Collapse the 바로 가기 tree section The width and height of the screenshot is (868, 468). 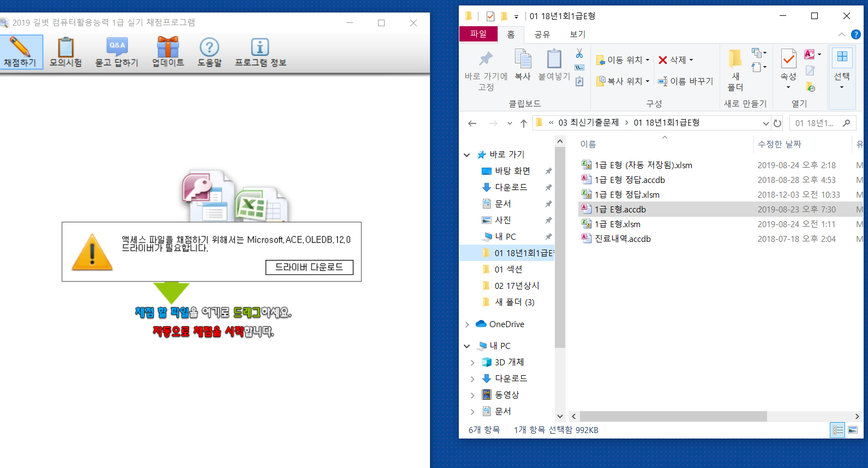click(467, 155)
